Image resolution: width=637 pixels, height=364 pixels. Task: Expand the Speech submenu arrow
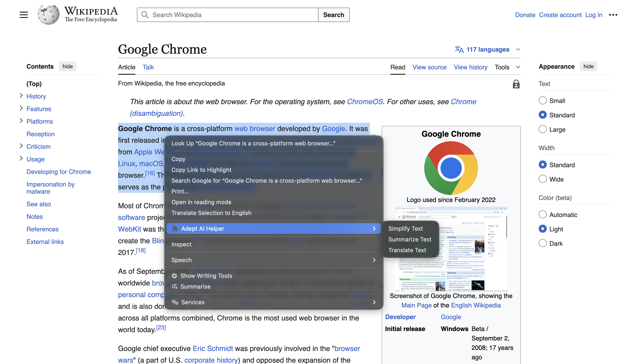(374, 260)
